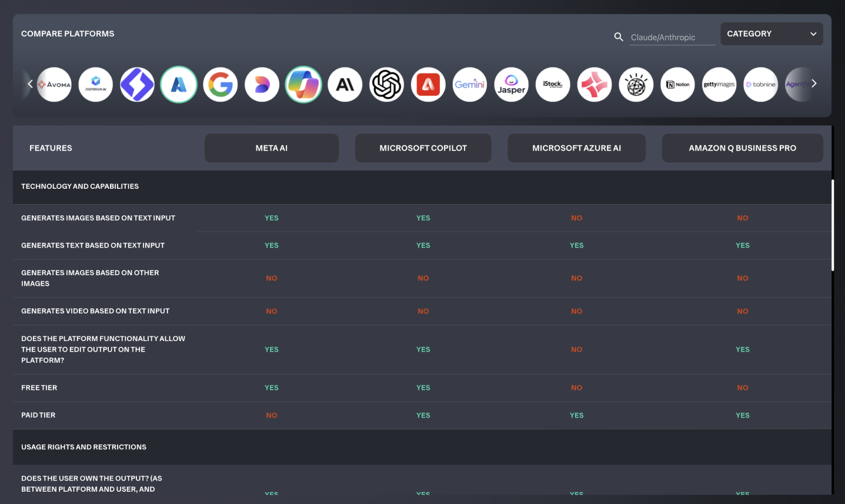Click Meta AI's NO in Paid Tier row
The width and height of the screenshot is (845, 504).
272,415
